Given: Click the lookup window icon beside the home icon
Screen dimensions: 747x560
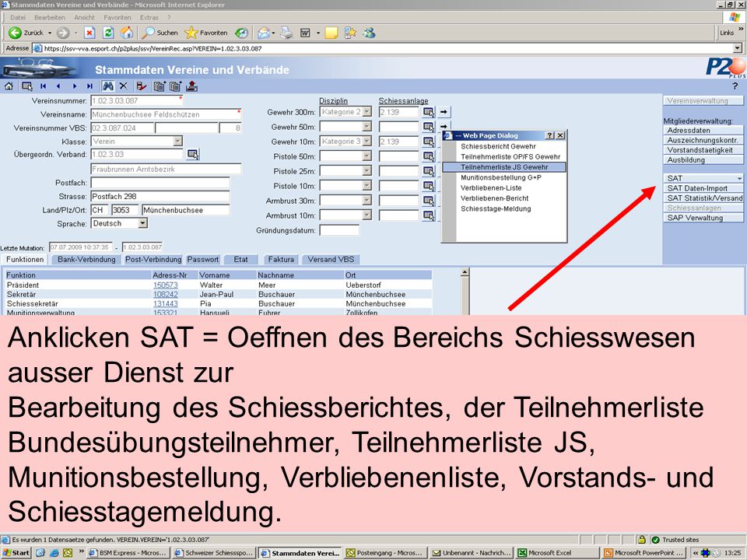Looking at the screenshot, I should click(x=26, y=86).
